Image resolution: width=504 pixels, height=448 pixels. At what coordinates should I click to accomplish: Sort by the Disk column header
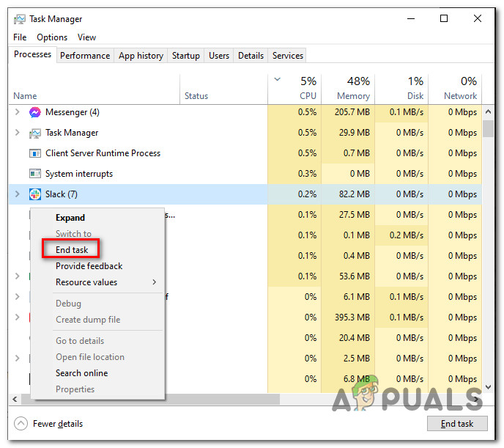coord(401,89)
